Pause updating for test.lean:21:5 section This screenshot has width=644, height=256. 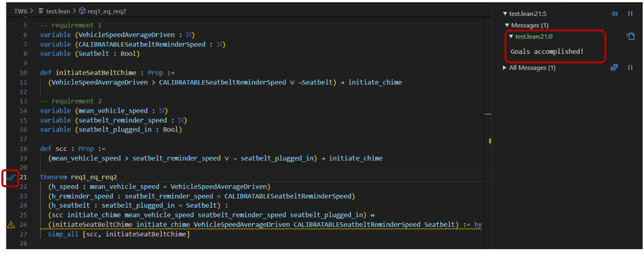coord(630,14)
